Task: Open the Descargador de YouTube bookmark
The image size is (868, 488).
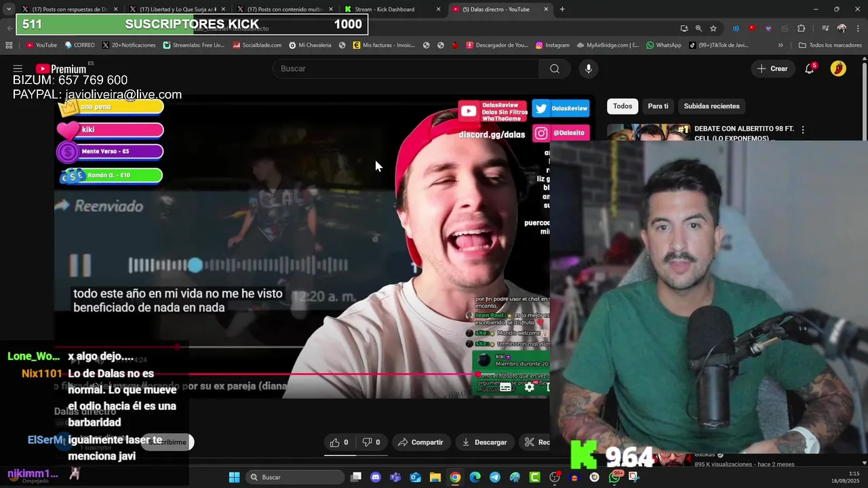Action: [496, 45]
